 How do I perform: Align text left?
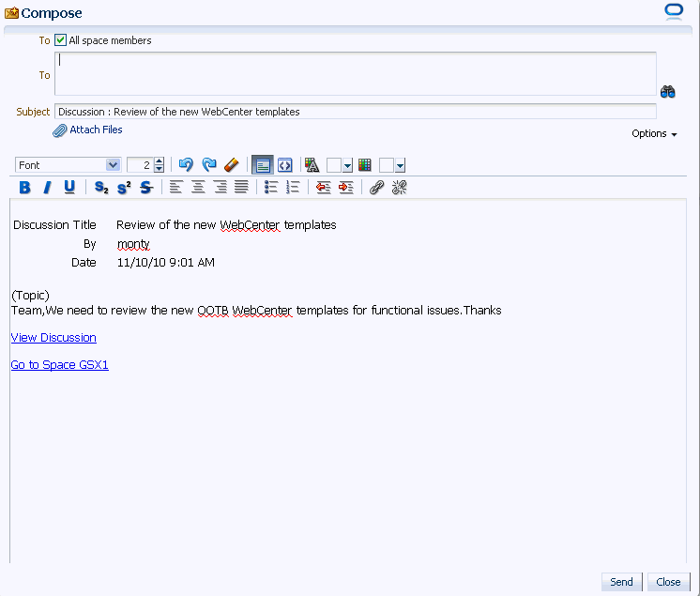[175, 187]
